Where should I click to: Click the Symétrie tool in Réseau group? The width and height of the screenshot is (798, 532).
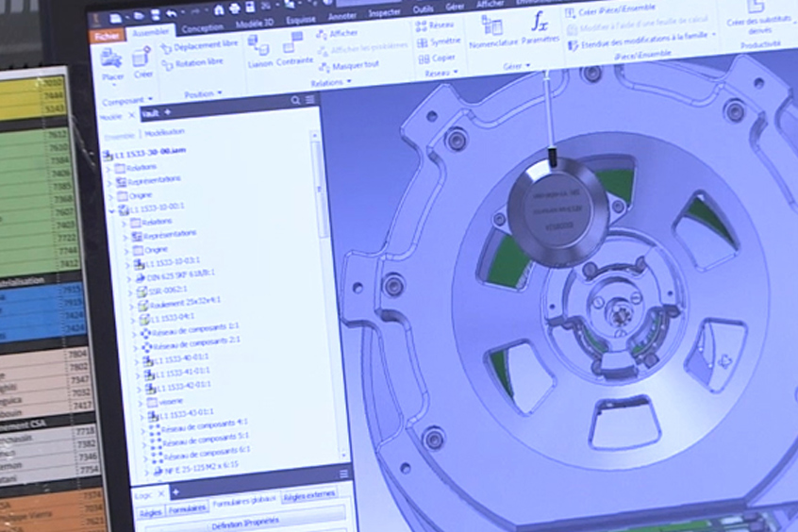pyautogui.click(x=437, y=42)
